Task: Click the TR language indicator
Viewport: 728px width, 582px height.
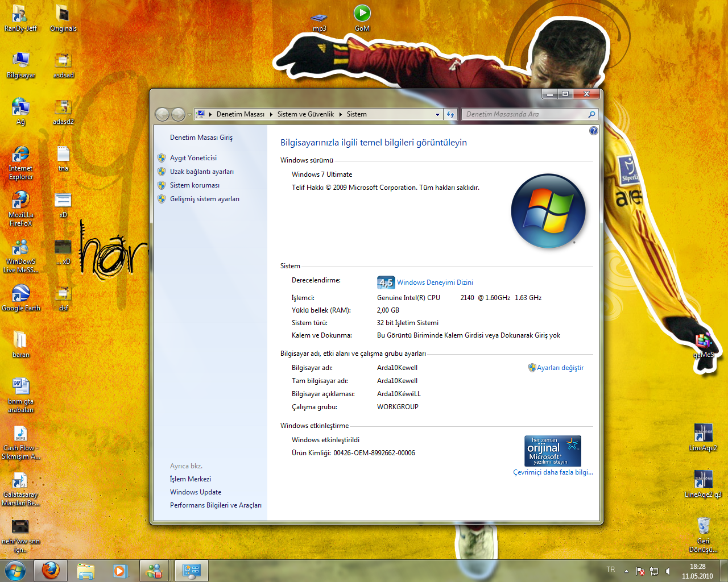Action: click(x=610, y=569)
